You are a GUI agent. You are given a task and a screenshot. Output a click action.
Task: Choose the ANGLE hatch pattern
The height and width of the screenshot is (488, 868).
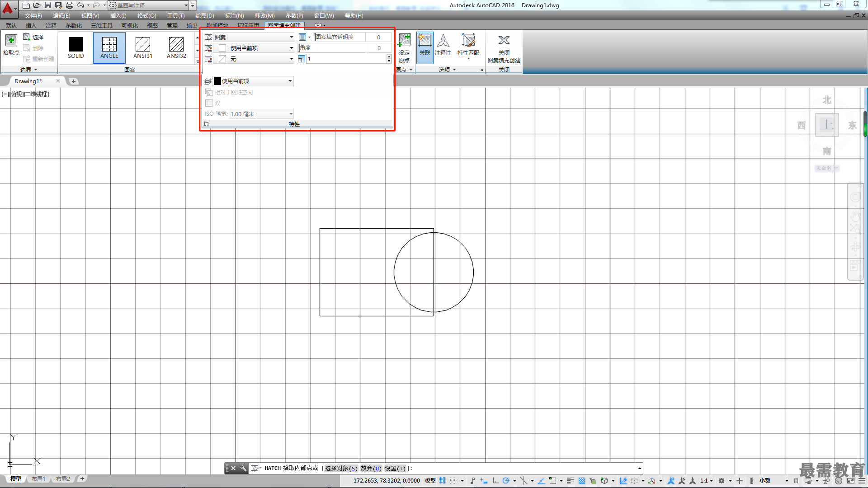tap(109, 47)
